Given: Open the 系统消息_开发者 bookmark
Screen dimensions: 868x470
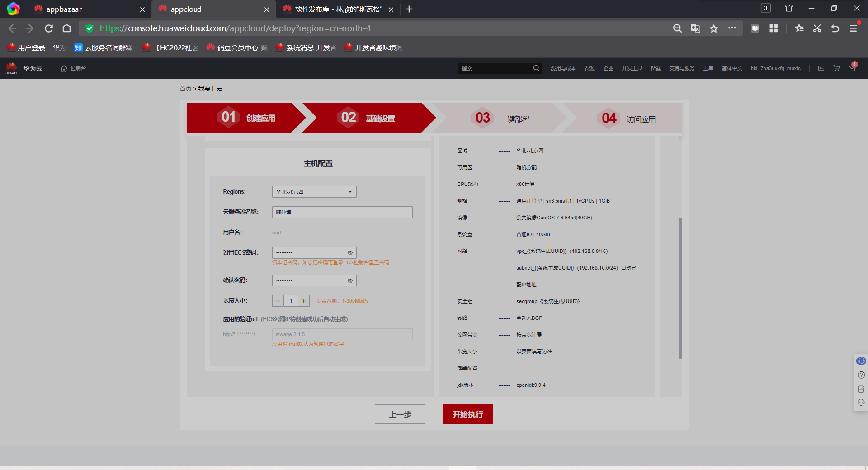Looking at the screenshot, I should pyautogui.click(x=306, y=47).
